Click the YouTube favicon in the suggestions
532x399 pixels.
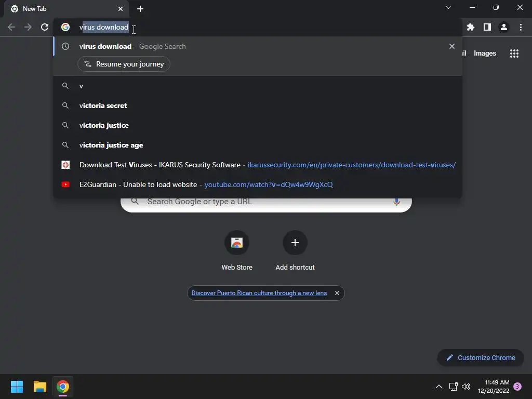[65, 184]
